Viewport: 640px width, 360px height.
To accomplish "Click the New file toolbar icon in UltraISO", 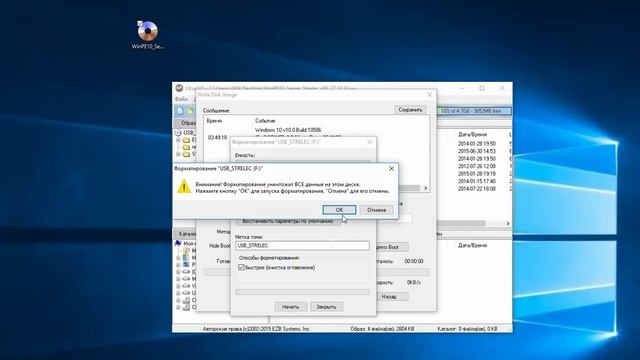I will [180, 111].
